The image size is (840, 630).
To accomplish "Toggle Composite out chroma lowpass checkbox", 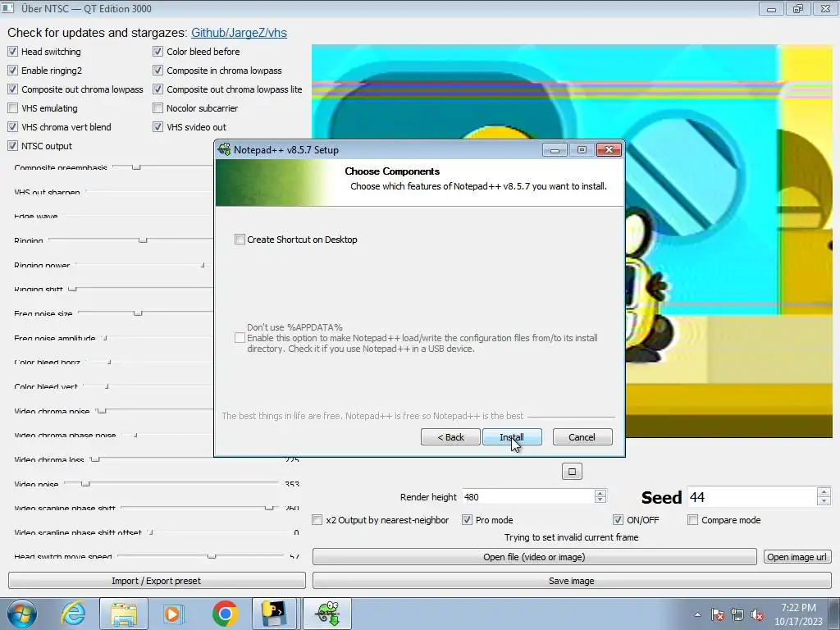I will coord(13,89).
